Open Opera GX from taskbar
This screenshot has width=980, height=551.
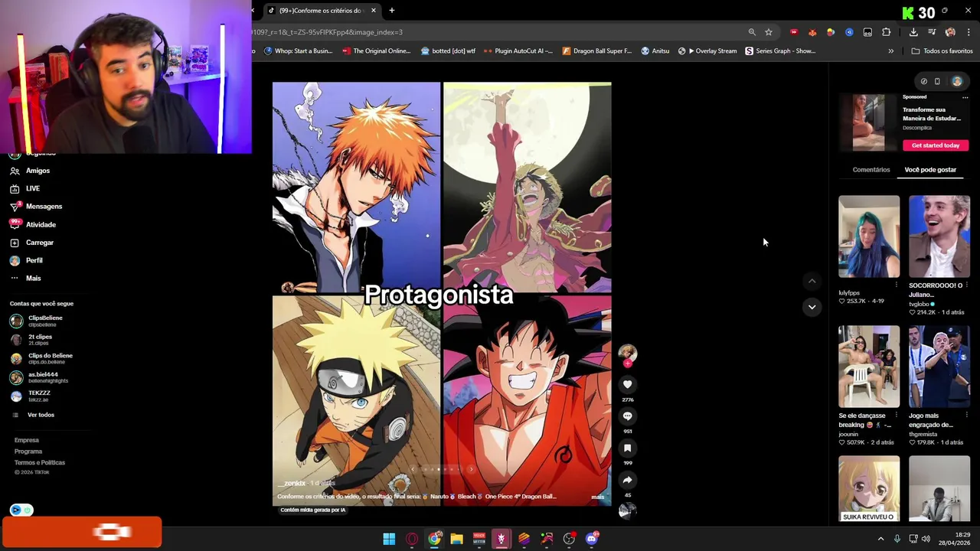click(x=412, y=539)
